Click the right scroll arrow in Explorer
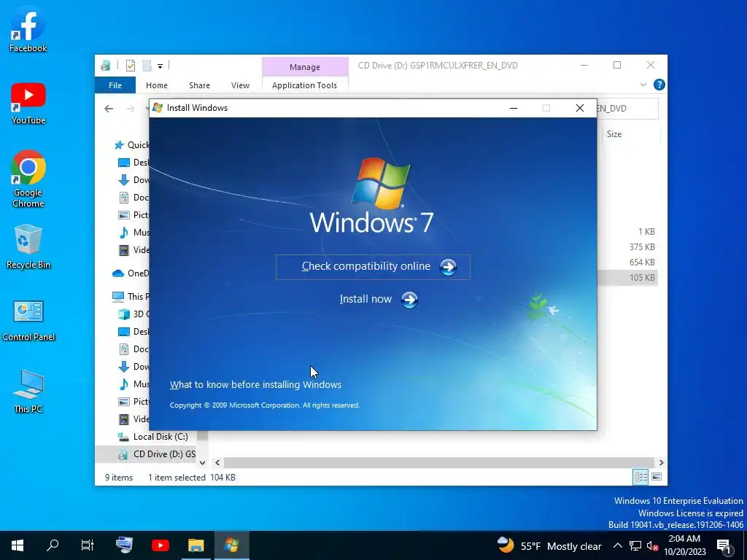 tap(661, 462)
